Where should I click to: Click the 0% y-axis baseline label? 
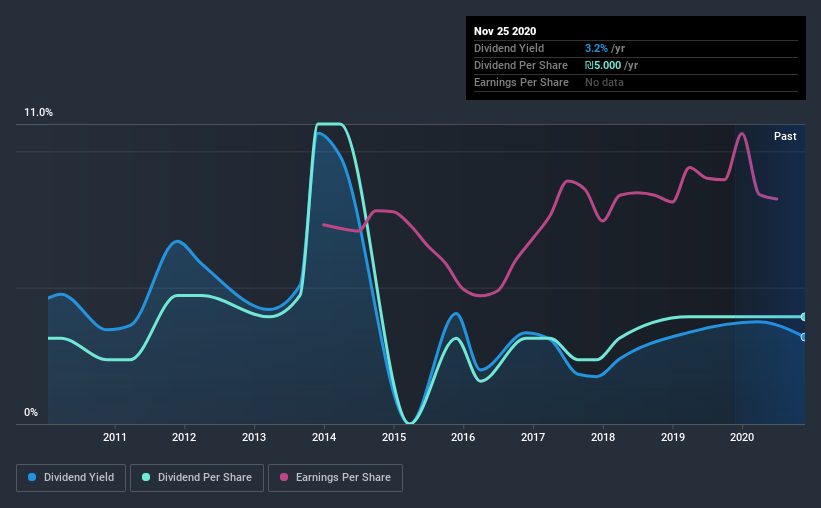point(31,413)
